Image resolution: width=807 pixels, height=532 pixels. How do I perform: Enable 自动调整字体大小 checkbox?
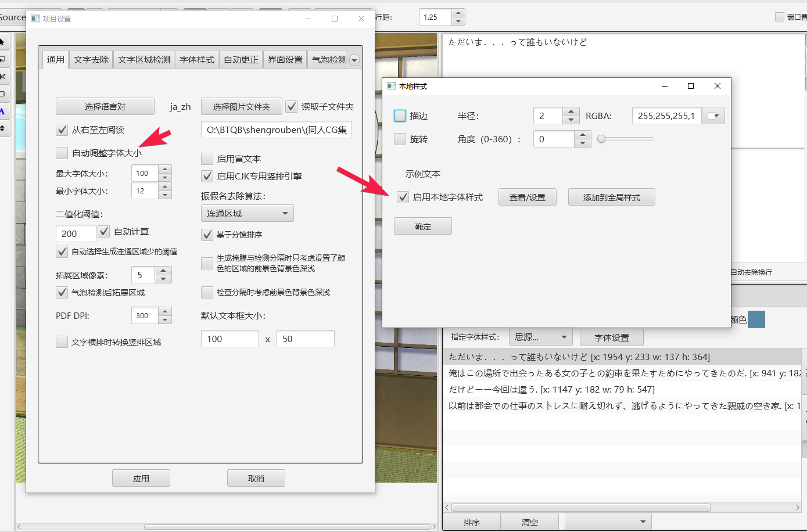tap(62, 153)
